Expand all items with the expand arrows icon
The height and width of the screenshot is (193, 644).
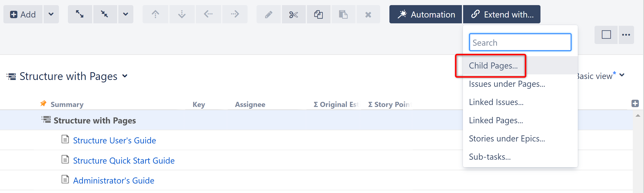[80, 14]
